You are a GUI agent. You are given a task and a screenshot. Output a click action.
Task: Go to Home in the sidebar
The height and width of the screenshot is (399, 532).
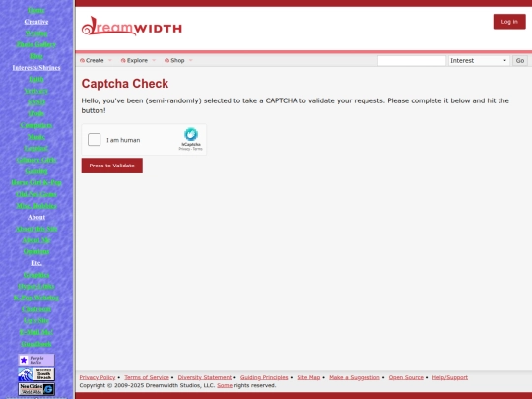click(36, 10)
